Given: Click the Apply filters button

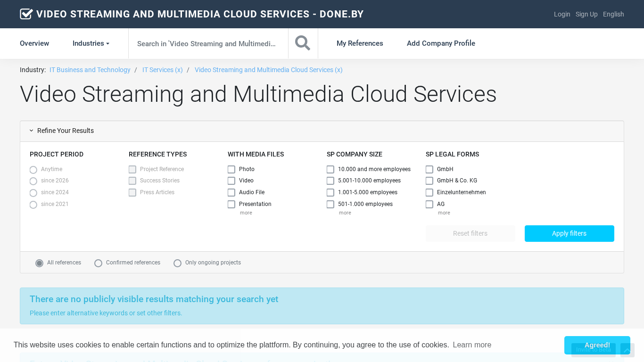Looking at the screenshot, I should (x=569, y=233).
